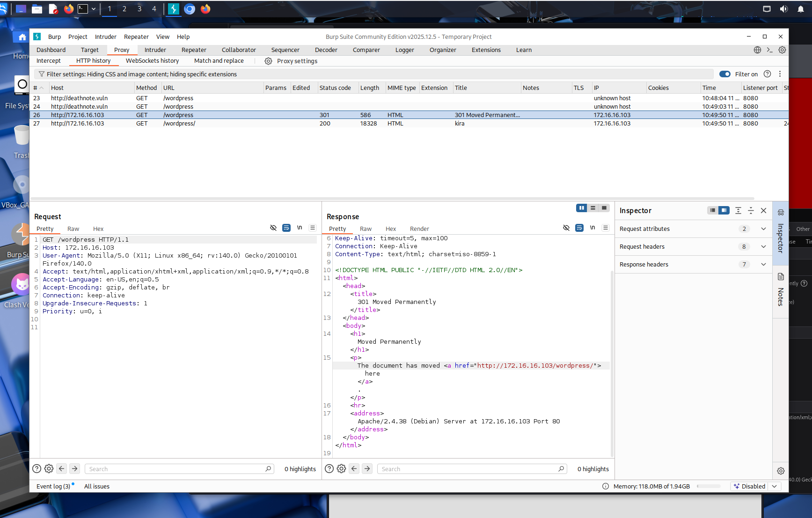Toggle show newline characters in Response
The height and width of the screenshot is (518, 812).
click(x=593, y=228)
